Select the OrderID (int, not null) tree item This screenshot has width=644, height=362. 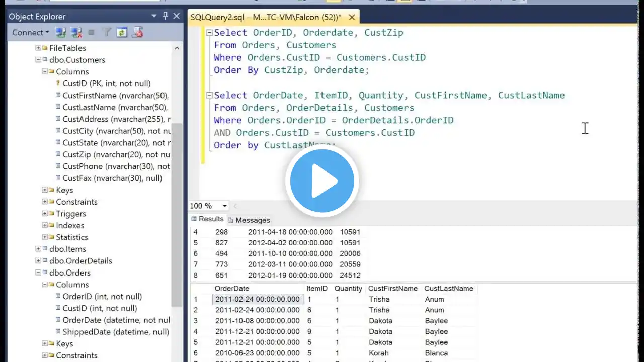[x=102, y=296]
